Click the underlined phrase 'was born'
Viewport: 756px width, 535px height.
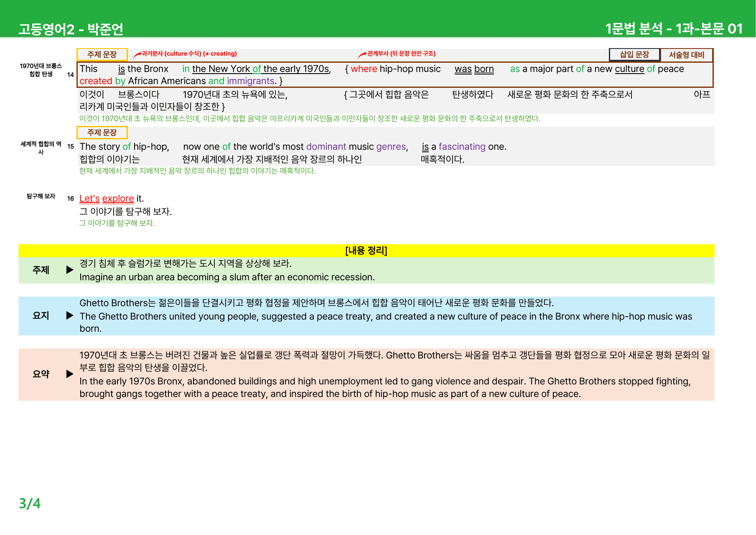(x=474, y=69)
